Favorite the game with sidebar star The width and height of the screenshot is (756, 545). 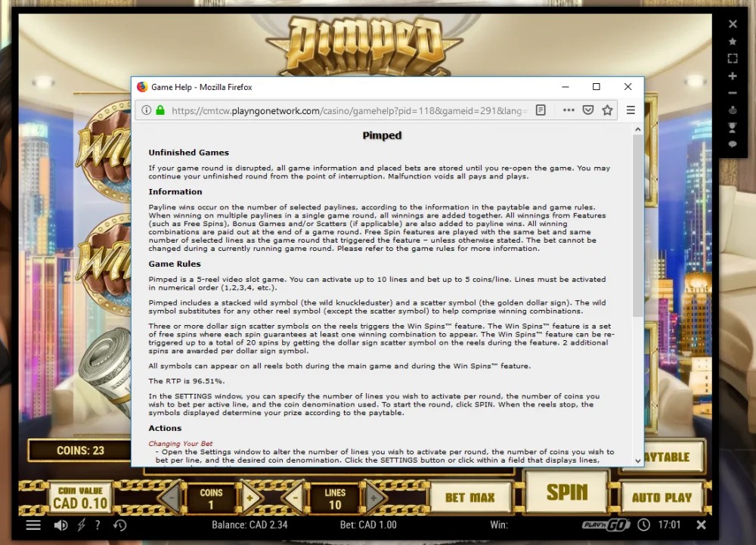(733, 42)
